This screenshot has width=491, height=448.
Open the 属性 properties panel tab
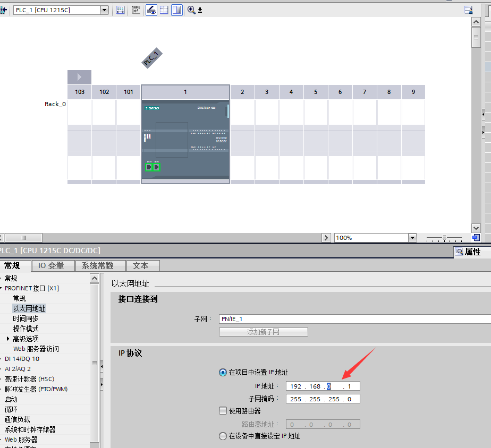coord(468,252)
